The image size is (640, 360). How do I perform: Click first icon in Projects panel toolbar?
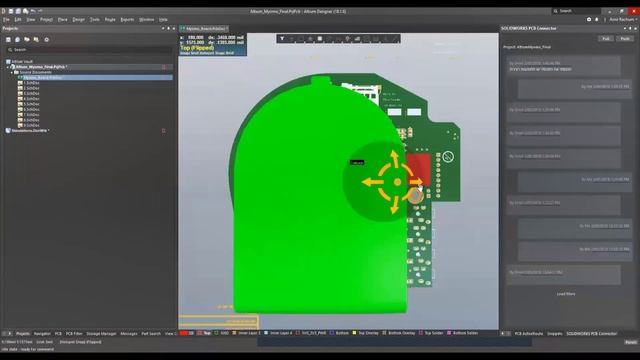point(8,40)
